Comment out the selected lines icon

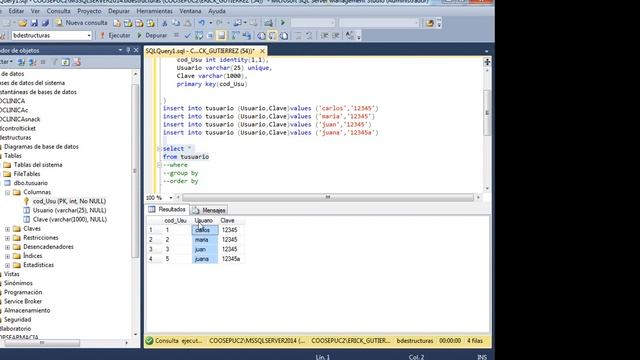click(298, 36)
